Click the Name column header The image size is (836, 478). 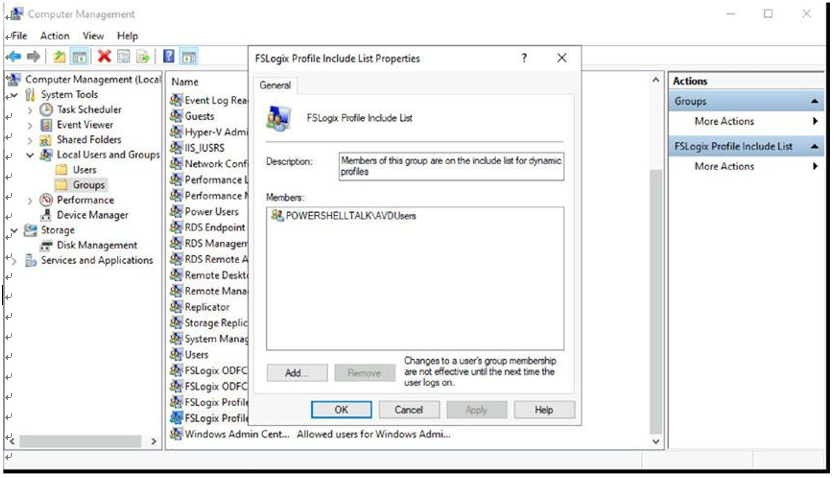[x=184, y=82]
